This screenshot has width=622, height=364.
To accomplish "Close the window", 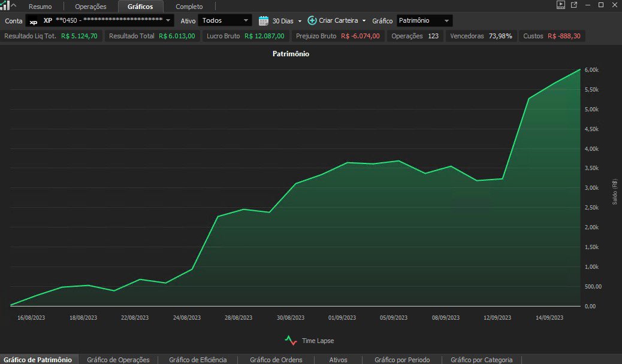I will coord(614,5).
